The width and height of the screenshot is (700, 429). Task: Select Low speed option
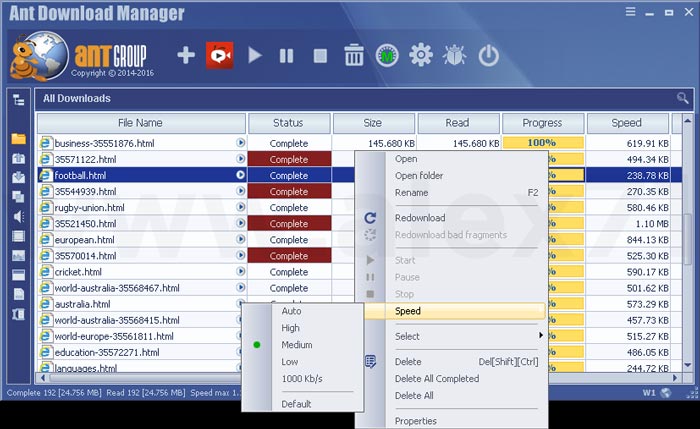[x=289, y=362]
